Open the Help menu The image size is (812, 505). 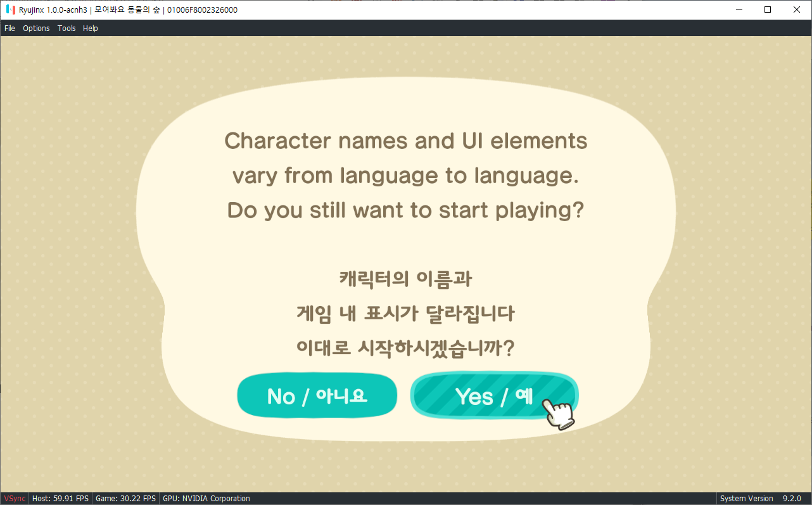click(x=91, y=29)
